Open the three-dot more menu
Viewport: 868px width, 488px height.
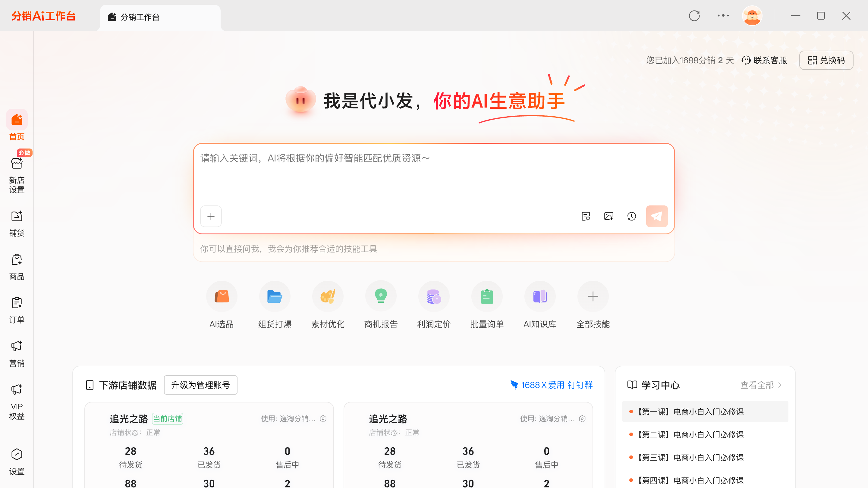tap(723, 16)
